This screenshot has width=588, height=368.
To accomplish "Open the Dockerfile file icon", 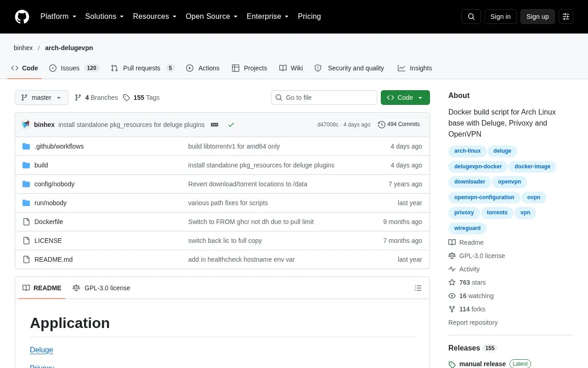I will [26, 222].
